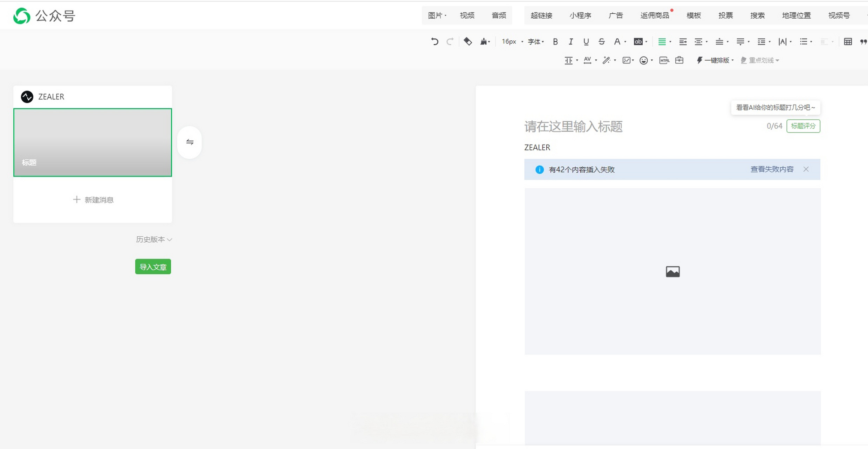Open the 查看失败内容 link
This screenshot has width=868, height=449.
pyautogui.click(x=772, y=169)
